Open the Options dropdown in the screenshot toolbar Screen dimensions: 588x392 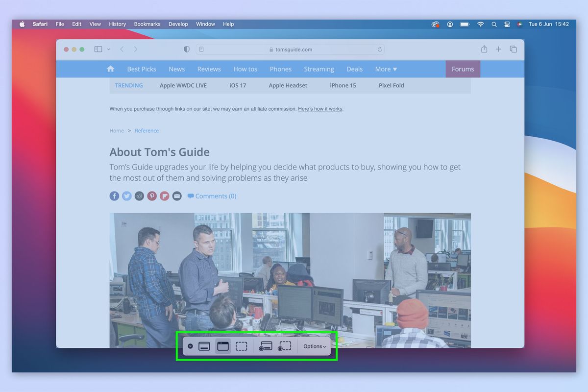pyautogui.click(x=314, y=346)
